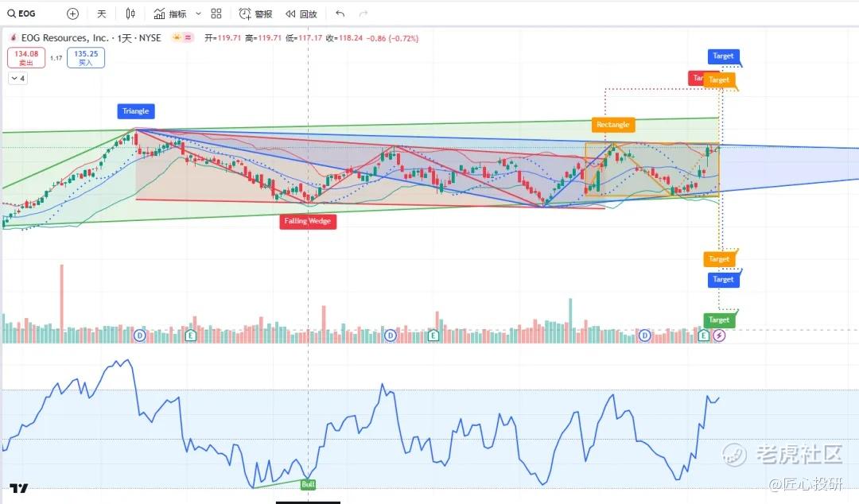Click the second earnings E marker mid-chart
The image size is (859, 504).
click(433, 335)
